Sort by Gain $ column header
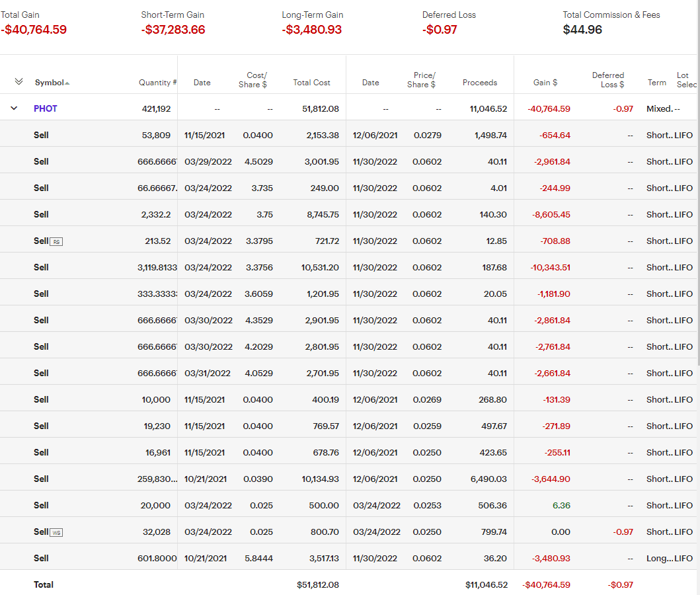Image resolution: width=700 pixels, height=595 pixels. 545,83
